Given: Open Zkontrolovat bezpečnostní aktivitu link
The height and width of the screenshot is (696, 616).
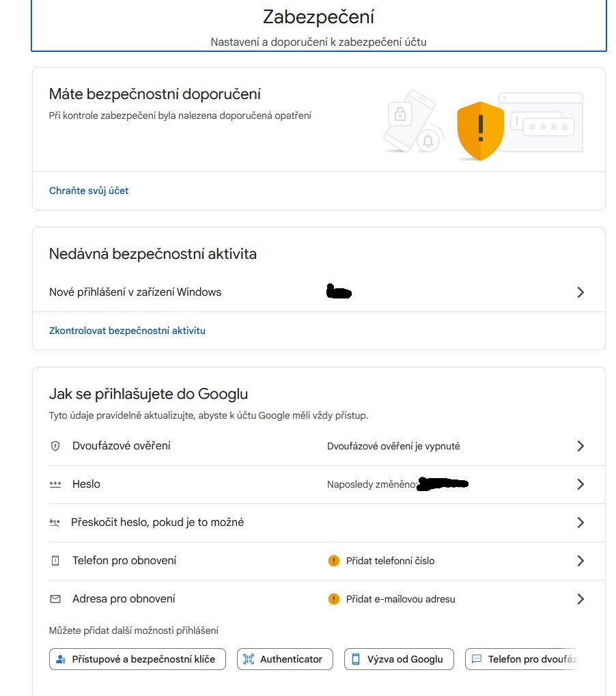Looking at the screenshot, I should point(127,331).
